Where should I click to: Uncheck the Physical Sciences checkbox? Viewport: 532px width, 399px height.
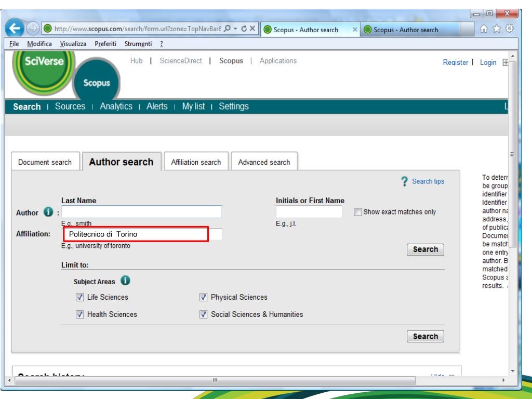203,297
